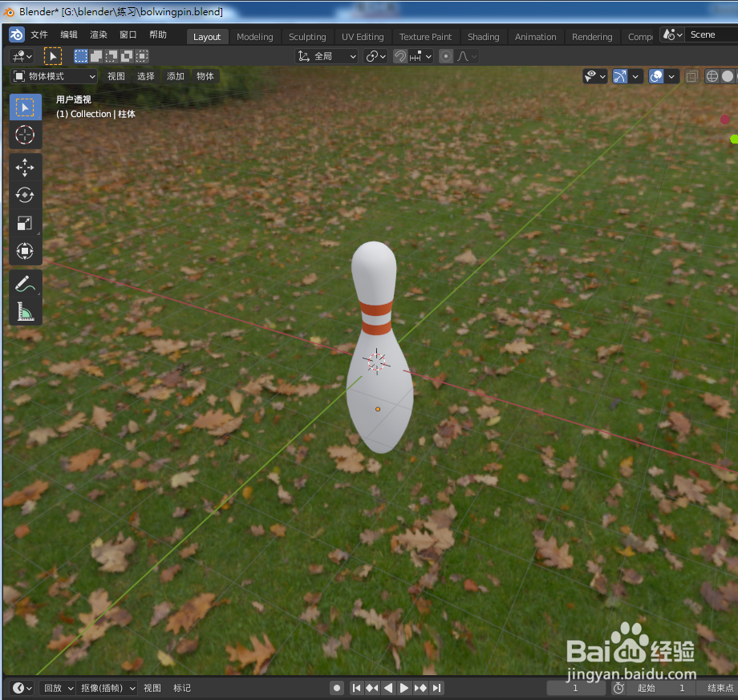
Task: Select the Measure tool
Action: pos(25,310)
